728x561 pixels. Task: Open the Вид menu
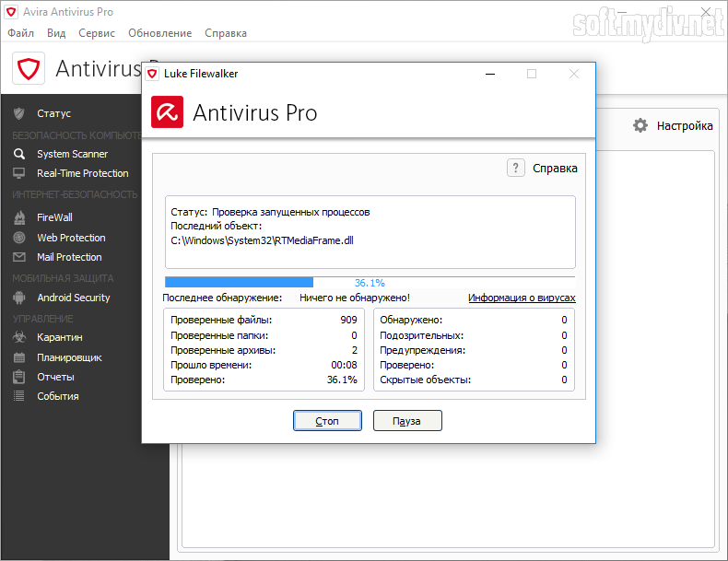(56, 33)
